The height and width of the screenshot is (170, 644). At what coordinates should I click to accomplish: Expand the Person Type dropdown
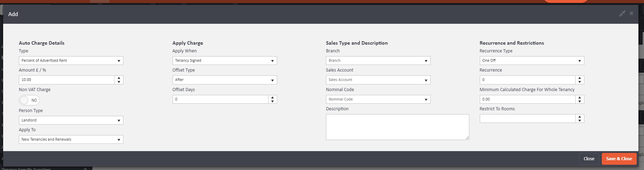click(x=71, y=120)
